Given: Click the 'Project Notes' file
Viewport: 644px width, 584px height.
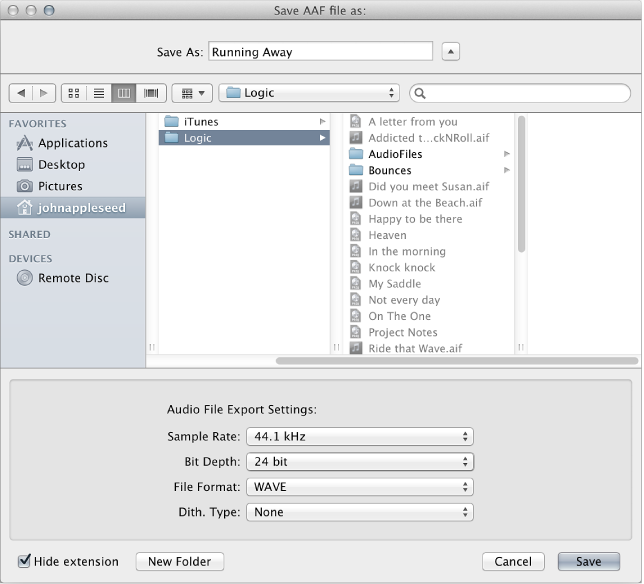Looking at the screenshot, I should [429, 332].
